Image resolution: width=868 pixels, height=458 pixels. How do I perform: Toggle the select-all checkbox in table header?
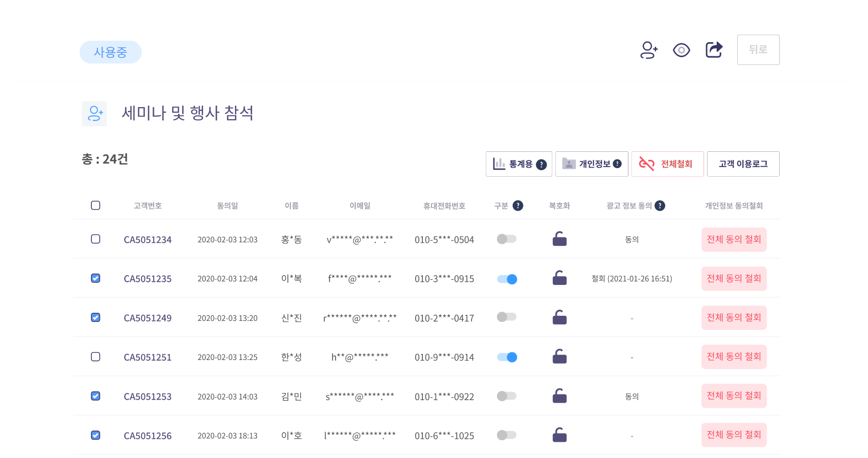click(x=95, y=205)
